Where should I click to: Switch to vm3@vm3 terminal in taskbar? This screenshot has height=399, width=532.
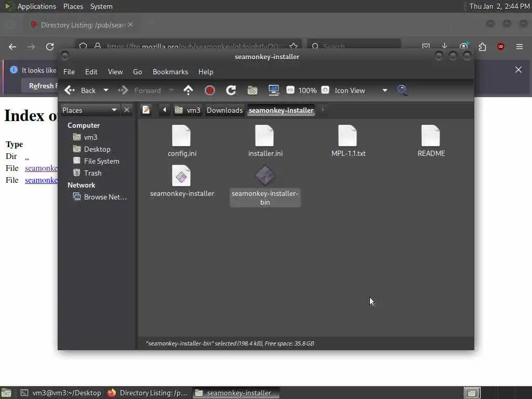tap(61, 393)
